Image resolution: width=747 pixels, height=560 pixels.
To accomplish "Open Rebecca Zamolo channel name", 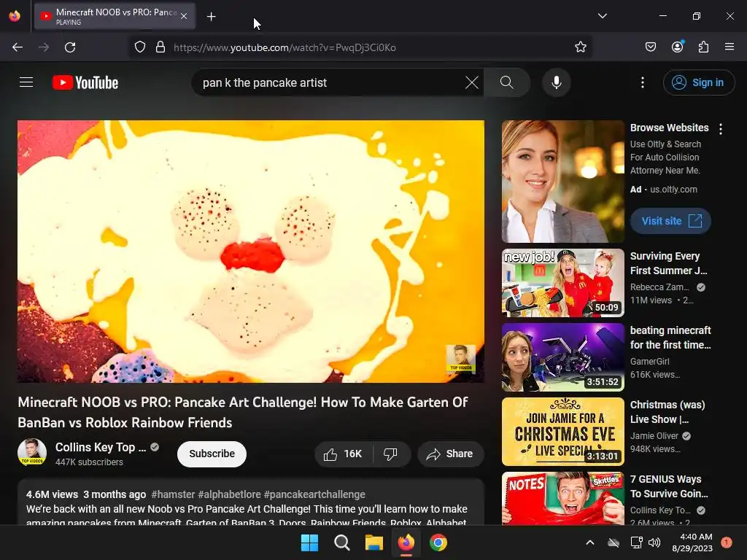I will (659, 287).
